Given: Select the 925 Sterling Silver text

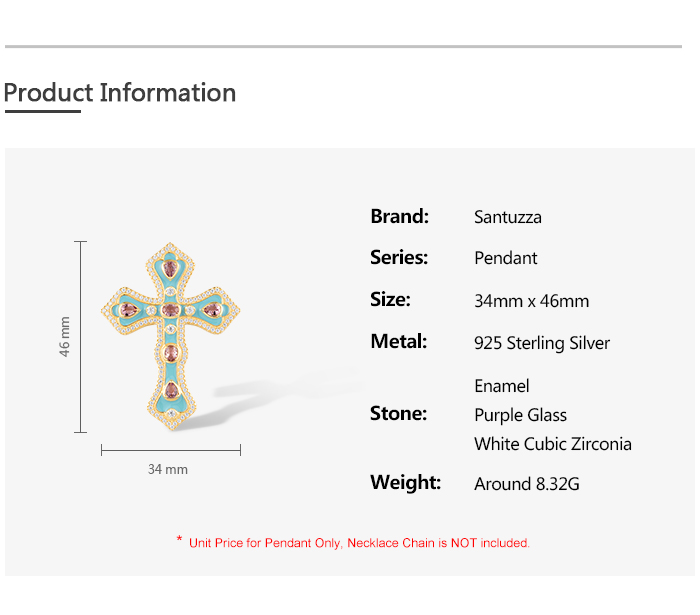Looking at the screenshot, I should (x=542, y=343).
